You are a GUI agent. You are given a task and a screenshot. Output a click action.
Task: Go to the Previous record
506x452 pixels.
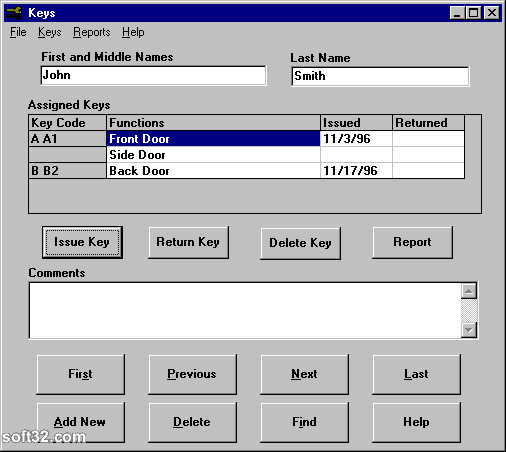tap(192, 374)
